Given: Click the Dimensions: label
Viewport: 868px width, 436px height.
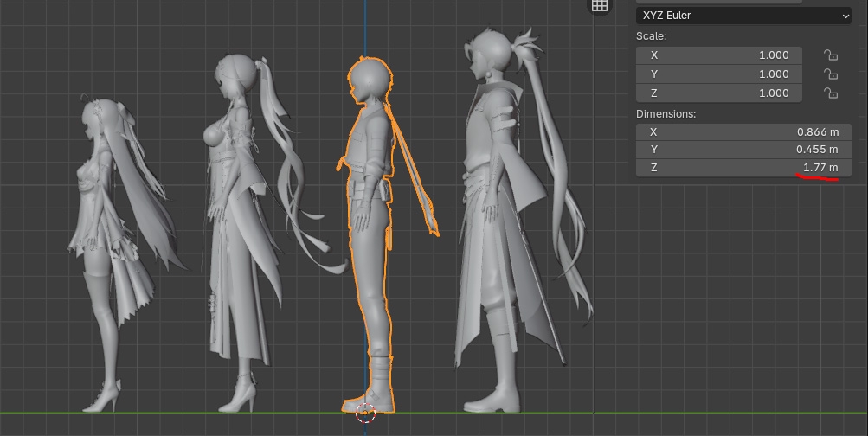Looking at the screenshot, I should coord(666,114).
